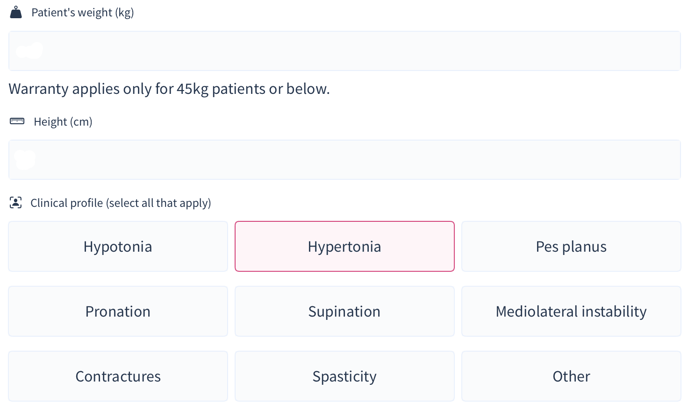Click the ruler icon next to Height

tap(17, 121)
